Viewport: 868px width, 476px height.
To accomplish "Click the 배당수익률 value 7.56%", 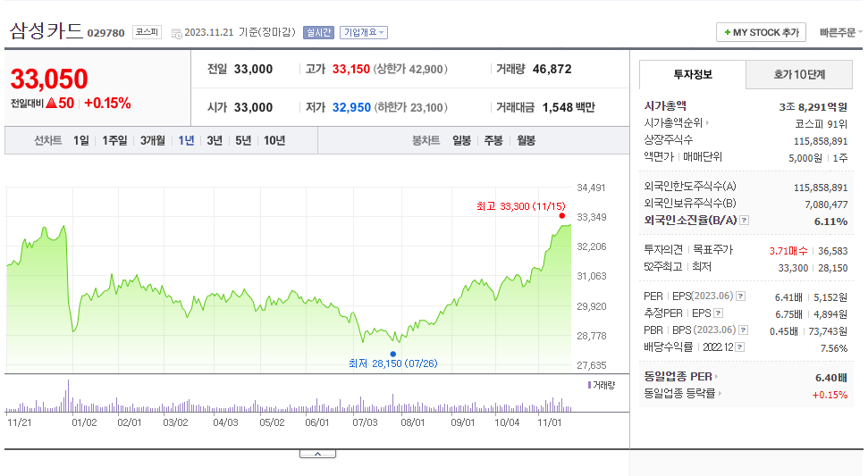I will pos(834,348).
